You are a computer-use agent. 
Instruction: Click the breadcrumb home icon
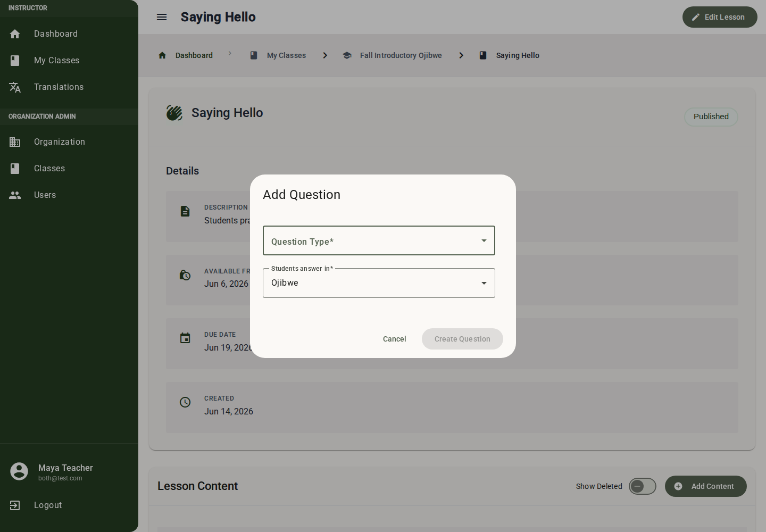point(162,55)
